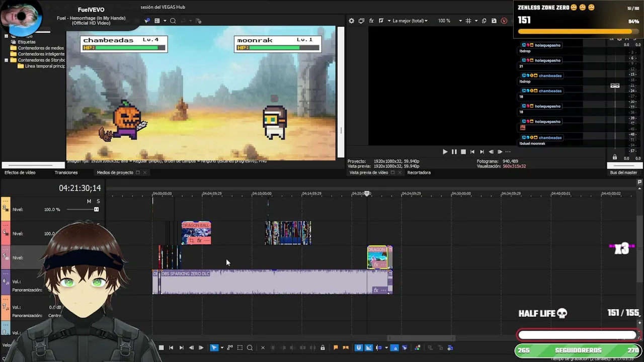
Task: Toggle the blue lock icon in timeline toolbar
Action: coord(395,347)
